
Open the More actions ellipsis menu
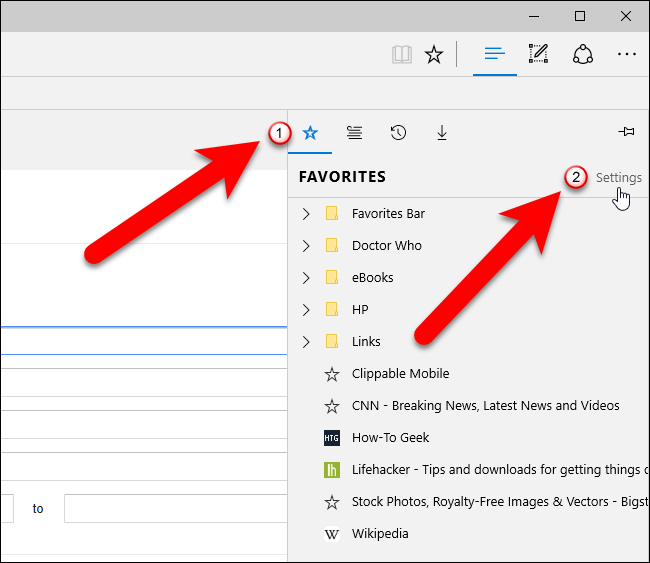click(627, 55)
